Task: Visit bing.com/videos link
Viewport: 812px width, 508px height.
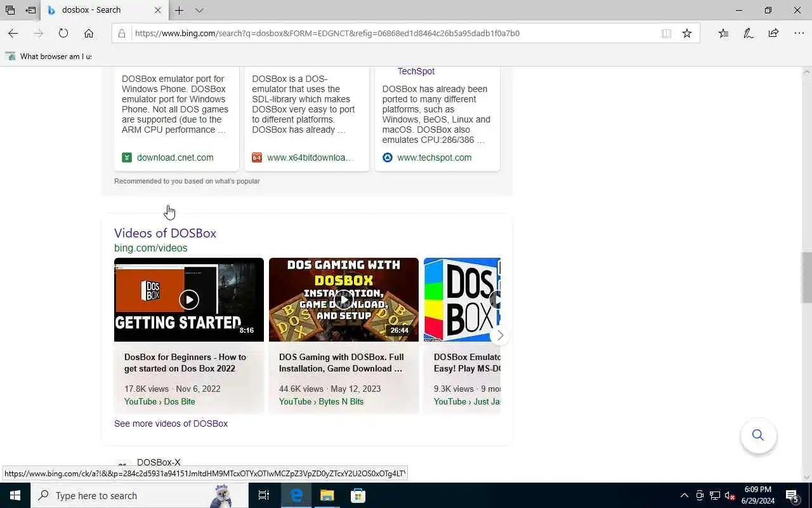Action: click(151, 248)
